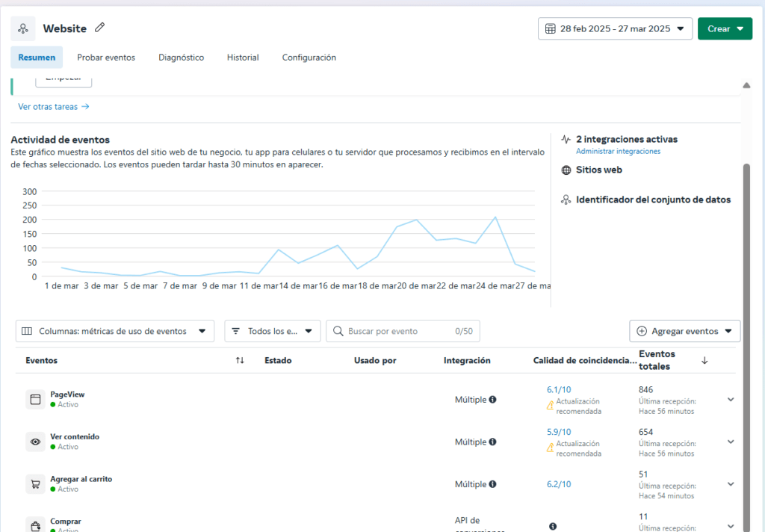Click the plus circle icon in Agregar eventos

click(642, 331)
